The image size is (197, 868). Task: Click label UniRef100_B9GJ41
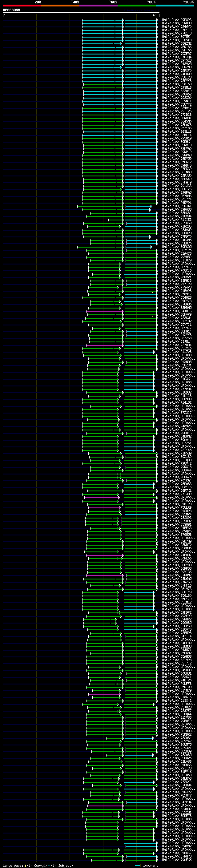point(177,206)
